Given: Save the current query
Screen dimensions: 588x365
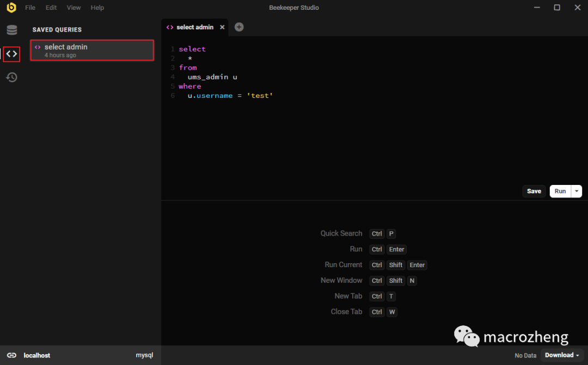Looking at the screenshot, I should 534,191.
